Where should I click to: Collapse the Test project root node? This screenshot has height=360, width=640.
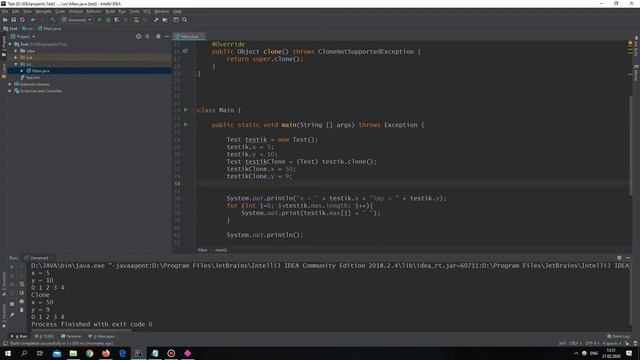pos(10,44)
